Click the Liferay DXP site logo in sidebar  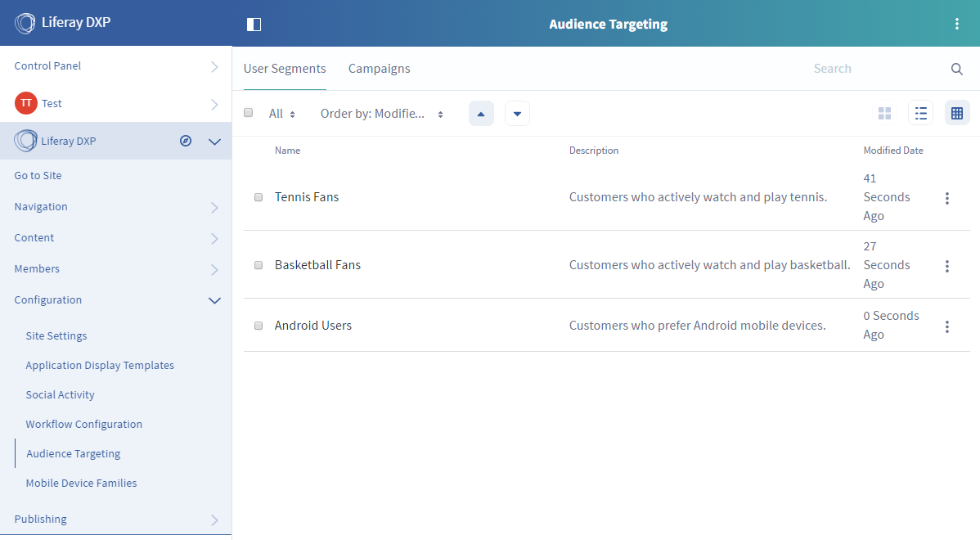point(25,141)
